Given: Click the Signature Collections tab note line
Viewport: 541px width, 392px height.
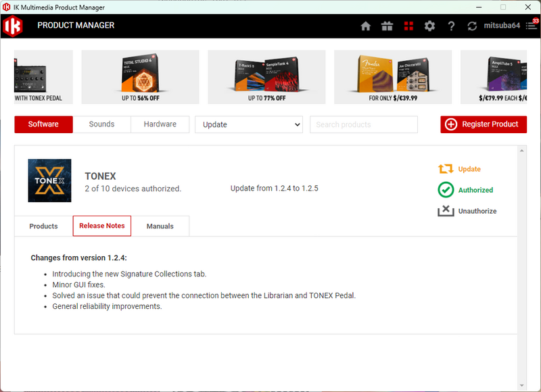Looking at the screenshot, I should (129, 274).
